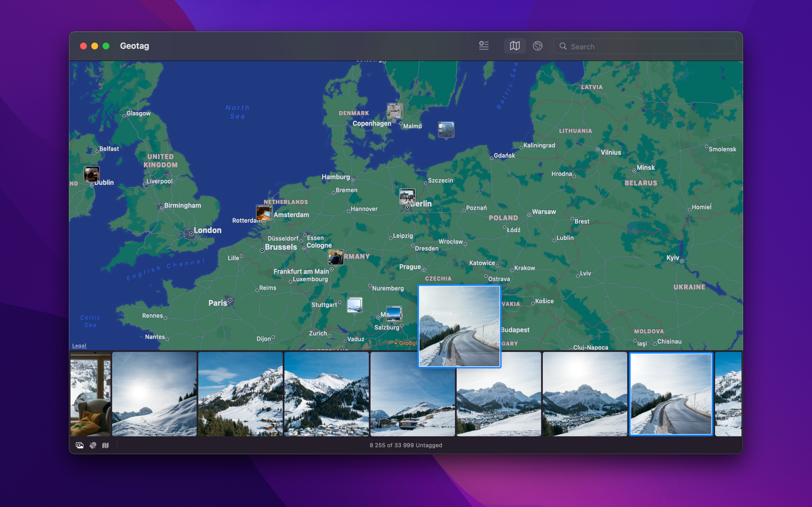
Task: Click the photo pin near Cologne in Germany
Action: [x=336, y=257]
